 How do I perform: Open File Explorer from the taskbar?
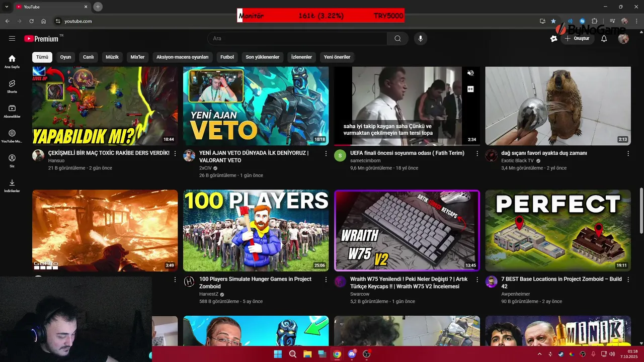[x=307, y=354]
